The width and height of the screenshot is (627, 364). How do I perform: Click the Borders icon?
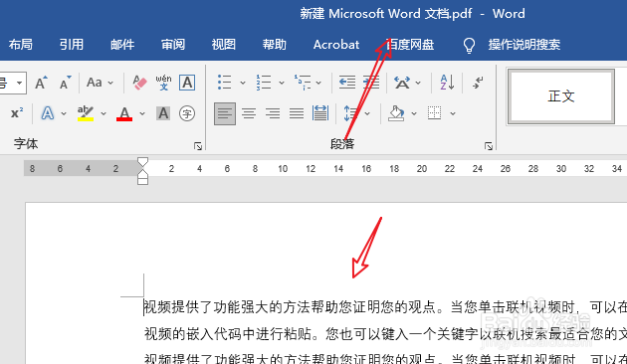435,113
